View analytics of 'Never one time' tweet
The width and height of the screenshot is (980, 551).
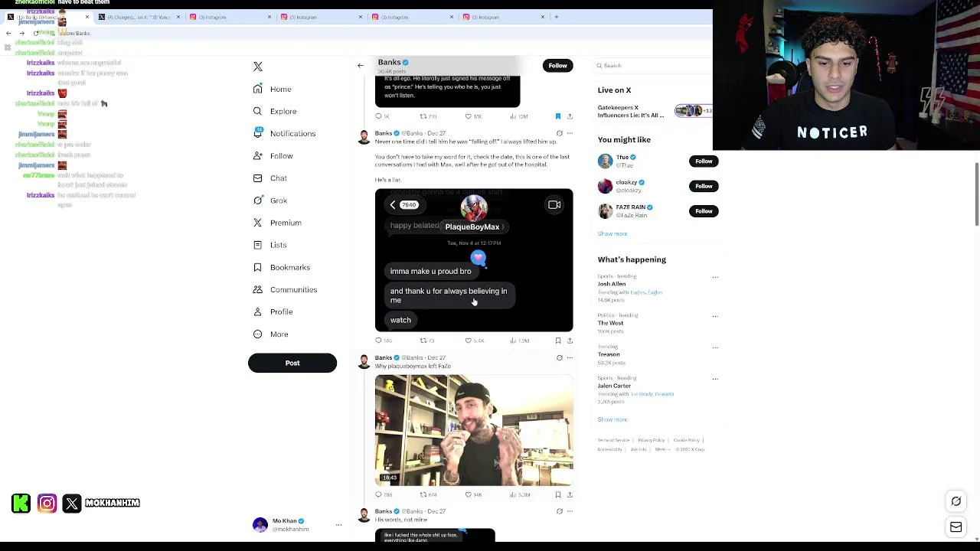click(520, 341)
